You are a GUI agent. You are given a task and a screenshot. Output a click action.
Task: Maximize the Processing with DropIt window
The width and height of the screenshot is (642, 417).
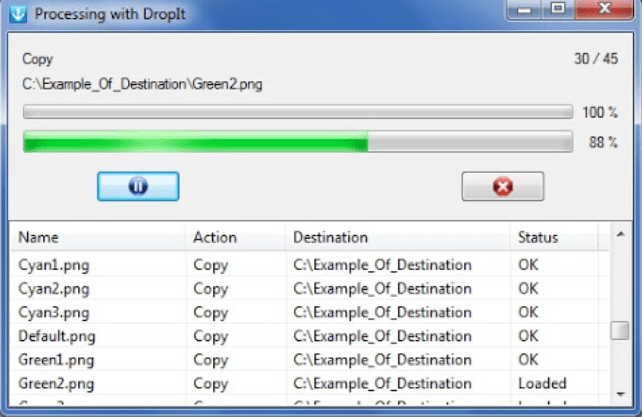point(558,9)
